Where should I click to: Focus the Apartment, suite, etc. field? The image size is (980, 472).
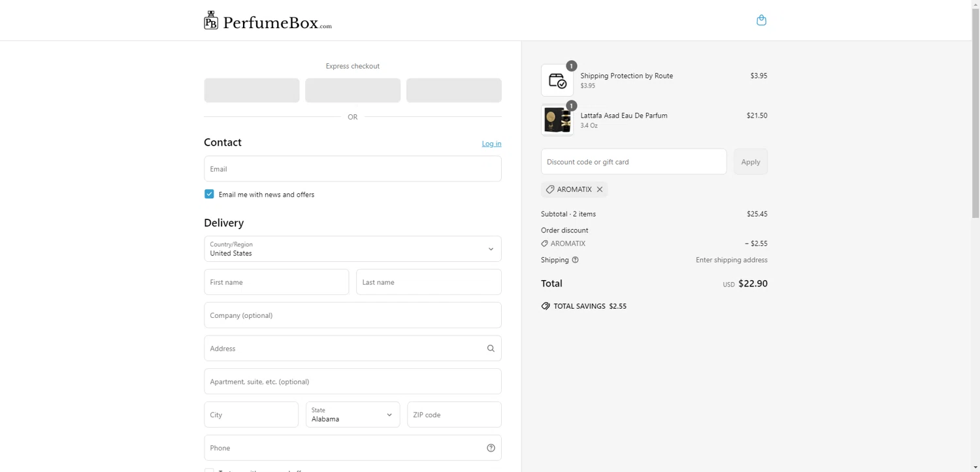(353, 381)
